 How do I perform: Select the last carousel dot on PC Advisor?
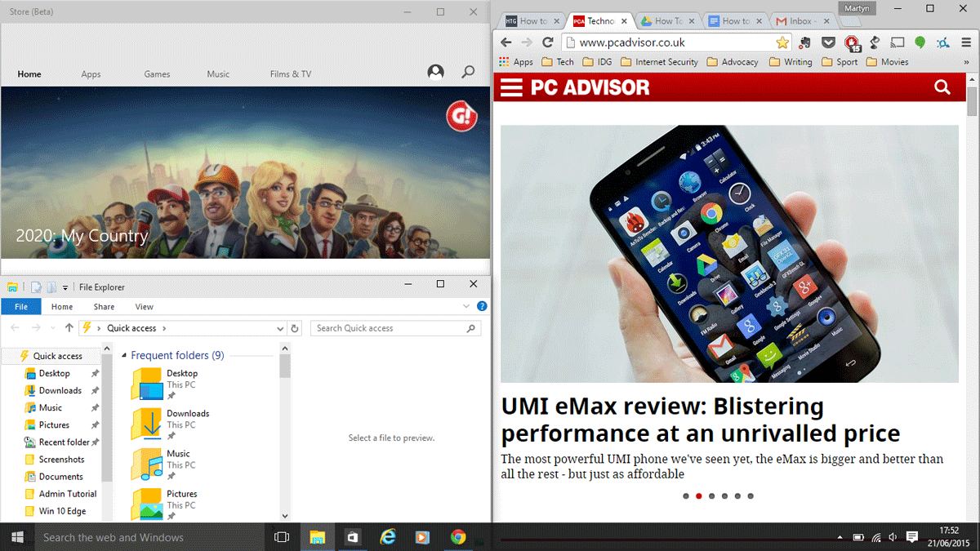(751, 495)
